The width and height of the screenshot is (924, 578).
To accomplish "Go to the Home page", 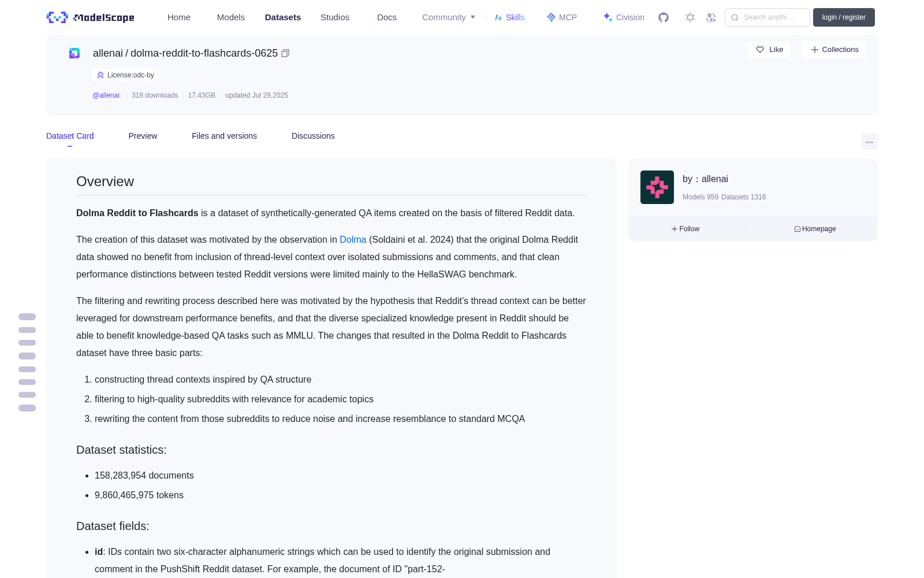I will click(179, 17).
